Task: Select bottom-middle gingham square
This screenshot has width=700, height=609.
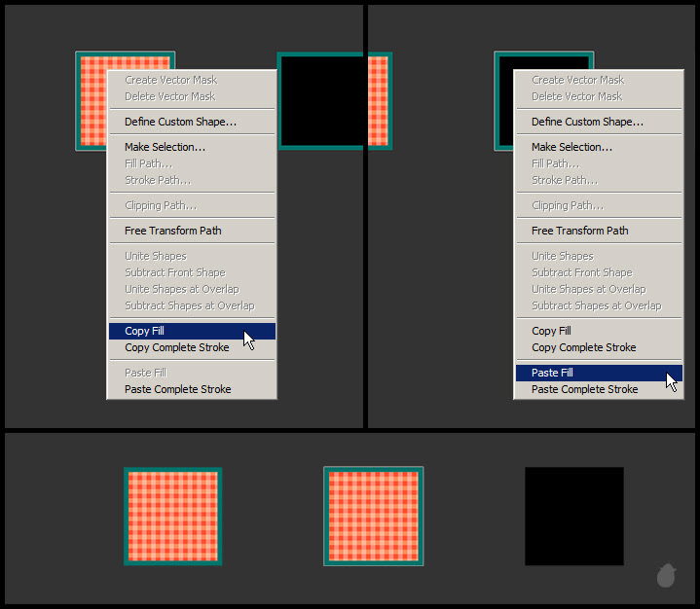Action: pyautogui.click(x=374, y=517)
